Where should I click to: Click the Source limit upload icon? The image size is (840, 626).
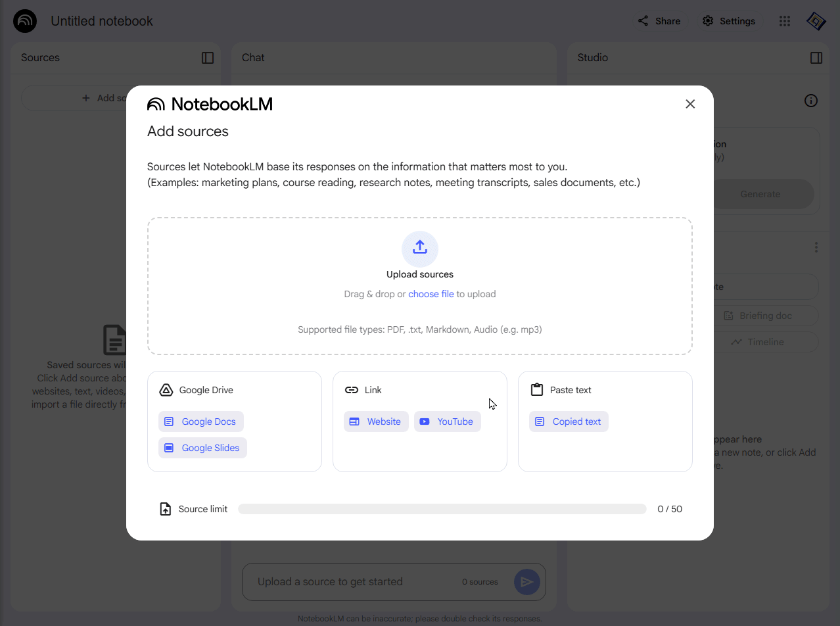click(166, 509)
